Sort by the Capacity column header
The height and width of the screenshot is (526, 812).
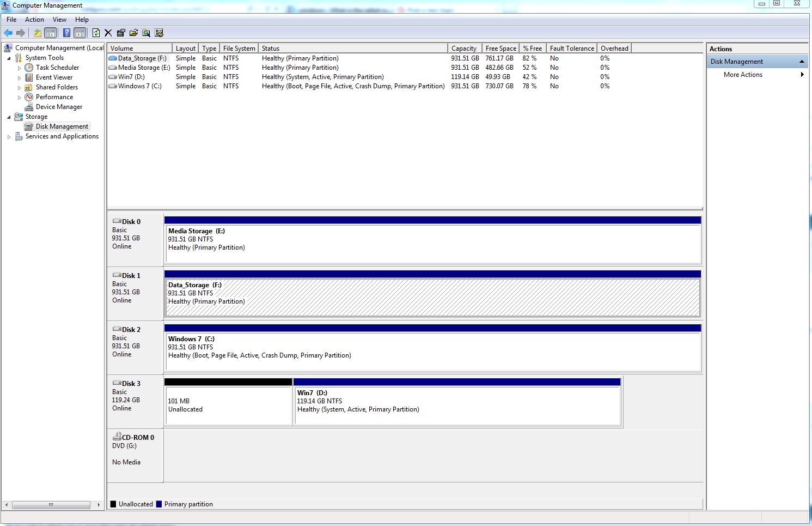pos(465,49)
